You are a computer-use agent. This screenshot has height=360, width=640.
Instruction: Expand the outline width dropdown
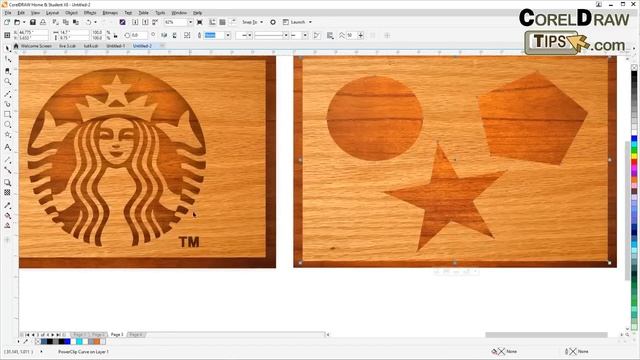(228, 36)
